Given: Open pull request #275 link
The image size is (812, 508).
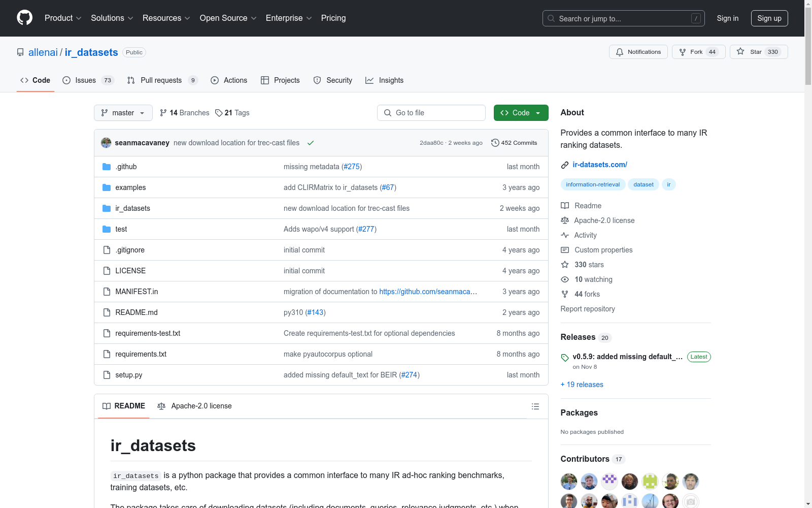Looking at the screenshot, I should [352, 167].
